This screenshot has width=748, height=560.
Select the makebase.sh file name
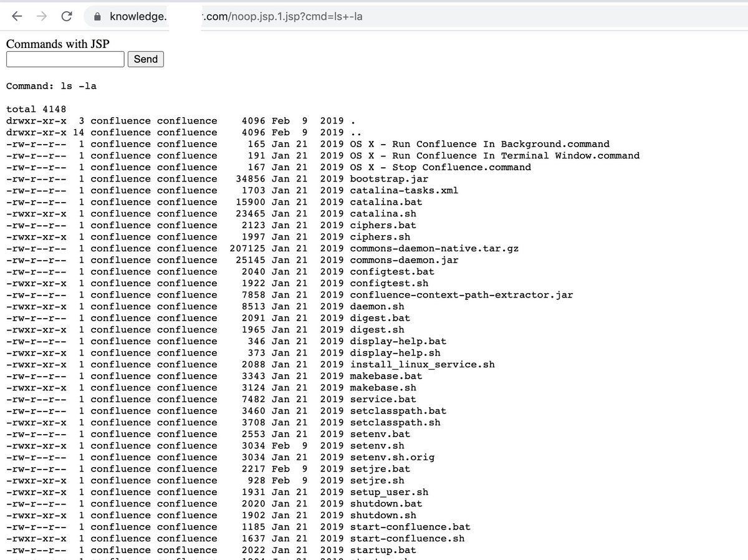383,388
